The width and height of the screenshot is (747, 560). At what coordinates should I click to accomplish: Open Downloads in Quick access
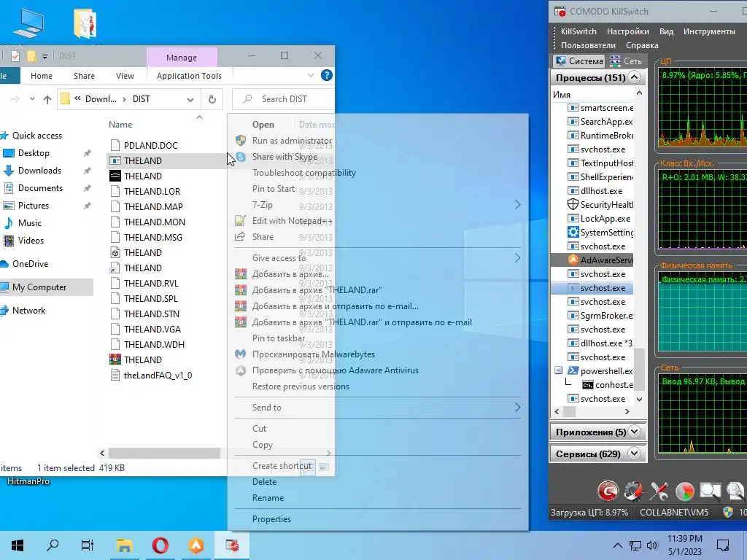(x=39, y=171)
